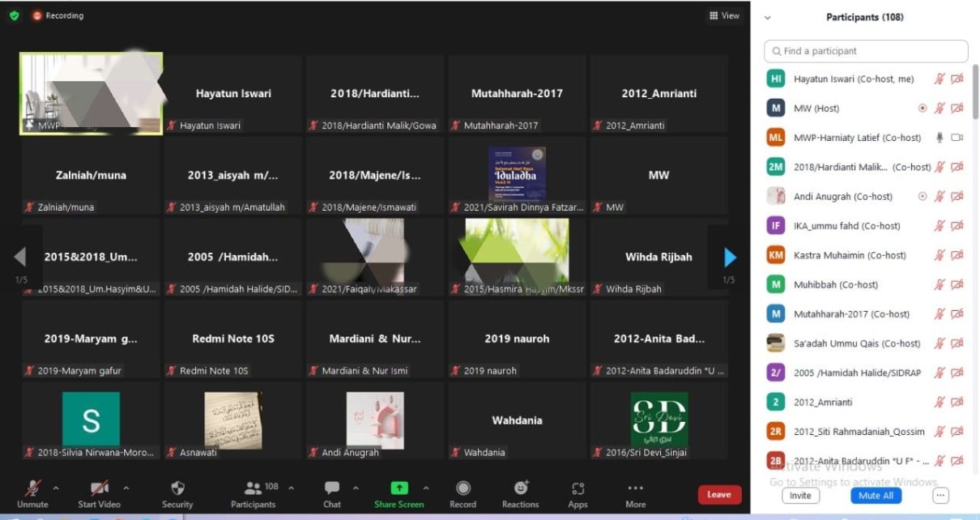Click the green encryption shield icon

coord(14,15)
